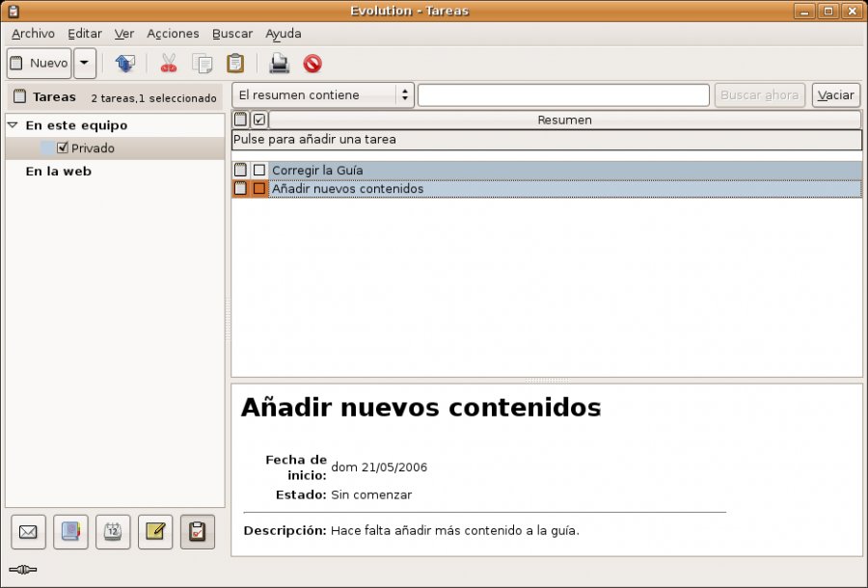Click the Privado list color swatch

(x=47, y=148)
